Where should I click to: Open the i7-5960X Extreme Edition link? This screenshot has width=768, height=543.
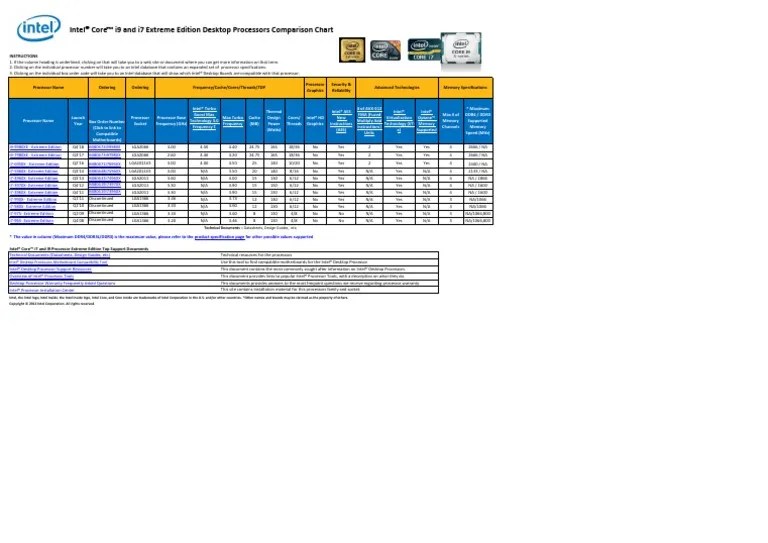click(34, 171)
